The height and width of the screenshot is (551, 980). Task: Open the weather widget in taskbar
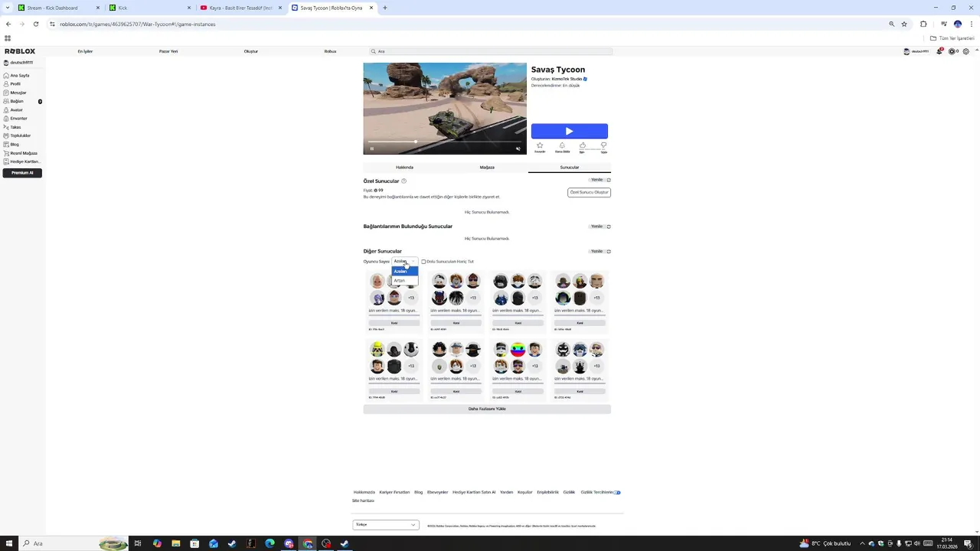click(825, 543)
